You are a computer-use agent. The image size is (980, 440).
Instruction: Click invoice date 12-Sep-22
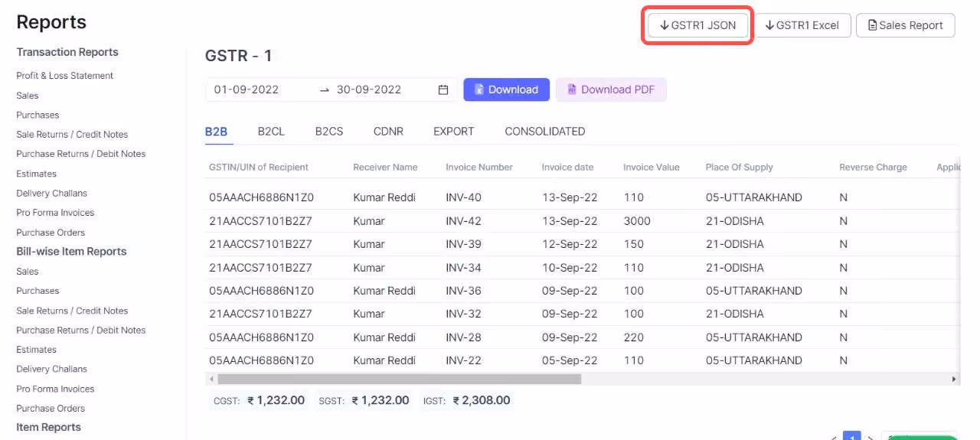coord(570,244)
